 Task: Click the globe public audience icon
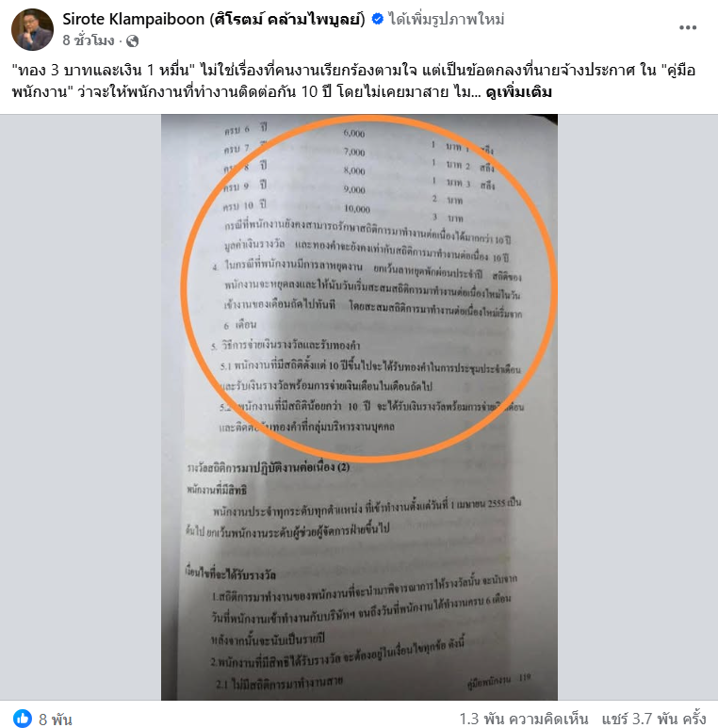click(x=132, y=41)
